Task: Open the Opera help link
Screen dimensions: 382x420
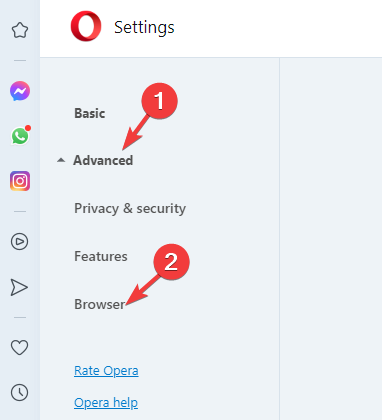Action: 106,403
